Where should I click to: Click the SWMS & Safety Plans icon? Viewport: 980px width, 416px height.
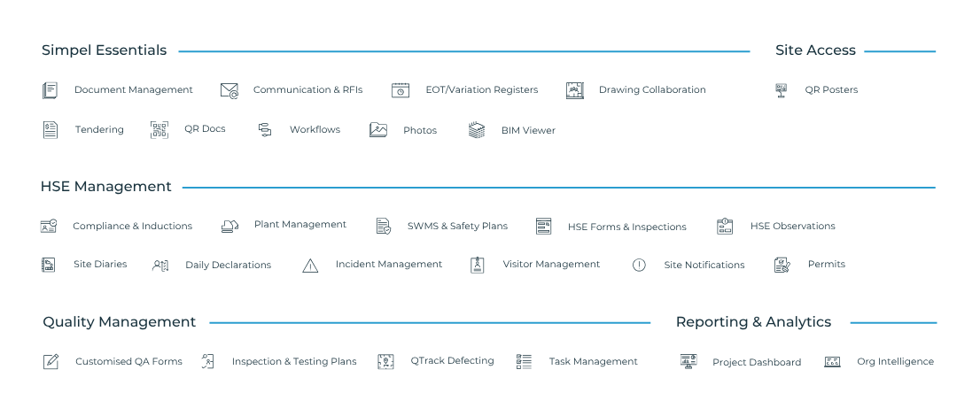pos(384,226)
